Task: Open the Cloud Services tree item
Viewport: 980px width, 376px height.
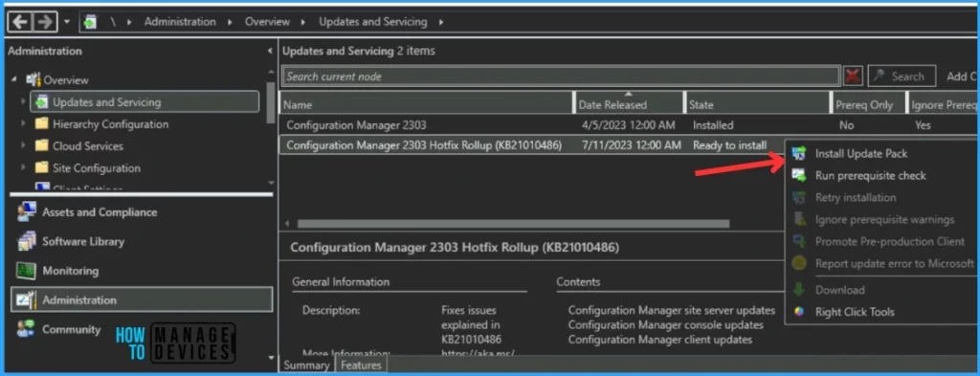Action: pos(87,146)
